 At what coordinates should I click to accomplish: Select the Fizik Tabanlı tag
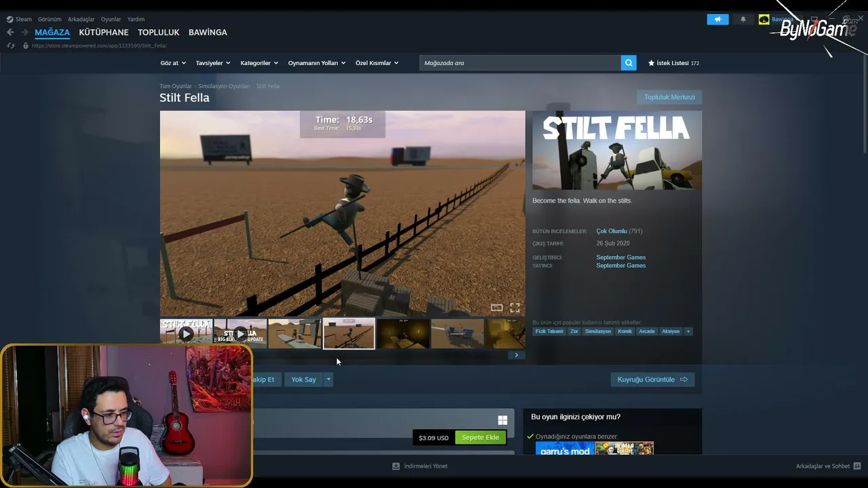click(549, 331)
